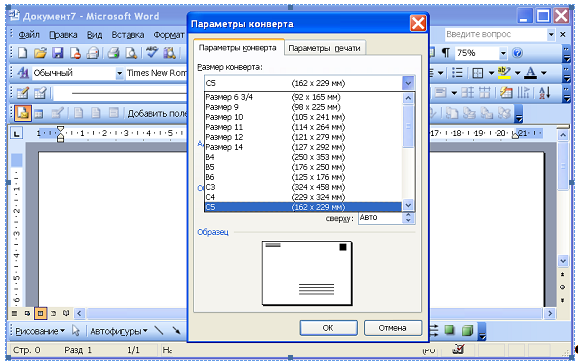Switch to the Параметры печати tab
The height and width of the screenshot is (363, 578).
coord(324,48)
